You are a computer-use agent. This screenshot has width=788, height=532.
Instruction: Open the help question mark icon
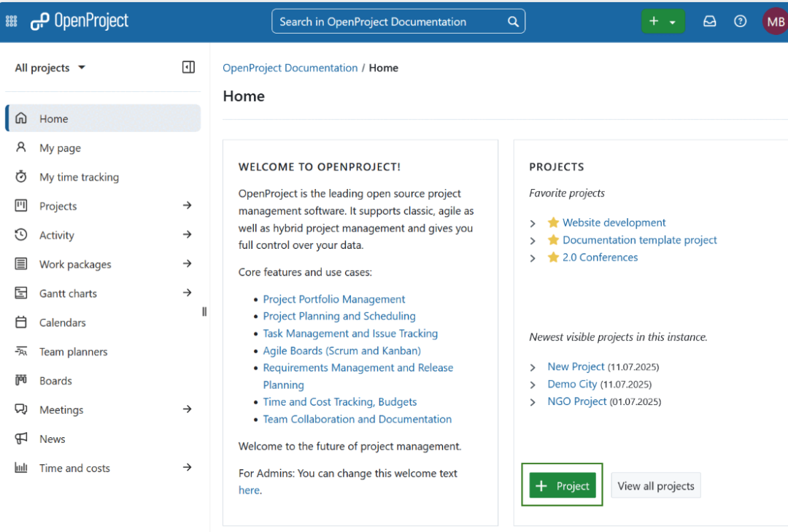[740, 21]
